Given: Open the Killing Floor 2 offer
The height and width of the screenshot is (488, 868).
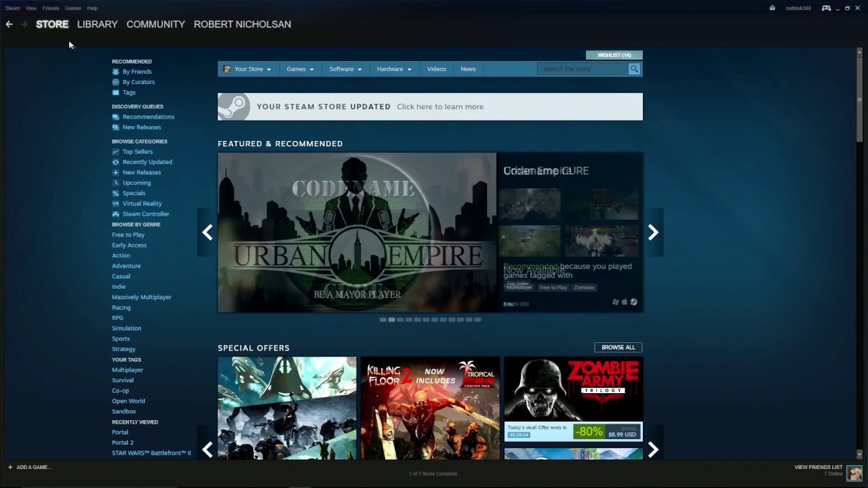Looking at the screenshot, I should point(430,408).
